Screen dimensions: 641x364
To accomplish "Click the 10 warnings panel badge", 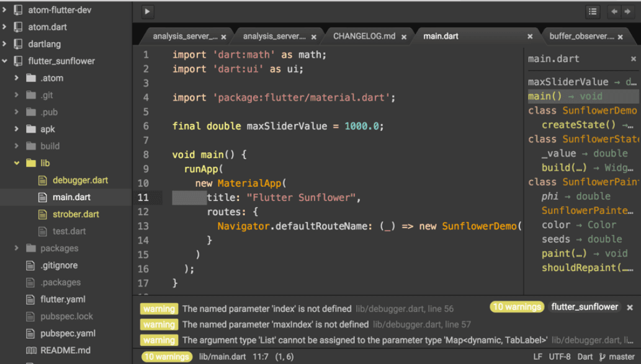I will 517,307.
